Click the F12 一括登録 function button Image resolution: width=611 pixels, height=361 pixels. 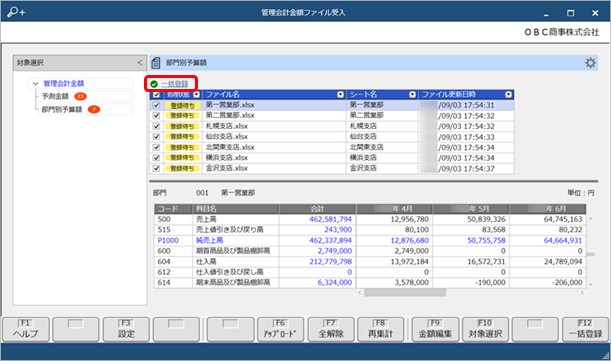[x=585, y=329]
